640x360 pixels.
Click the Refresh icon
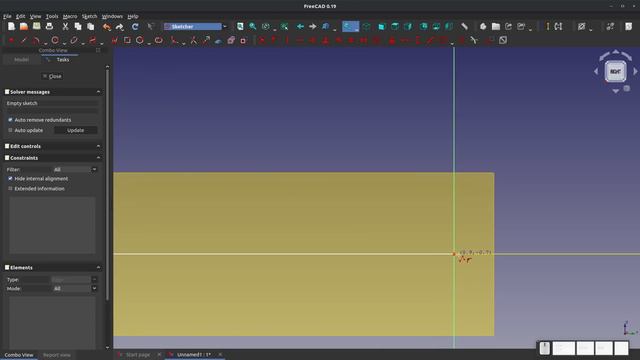(x=135, y=27)
